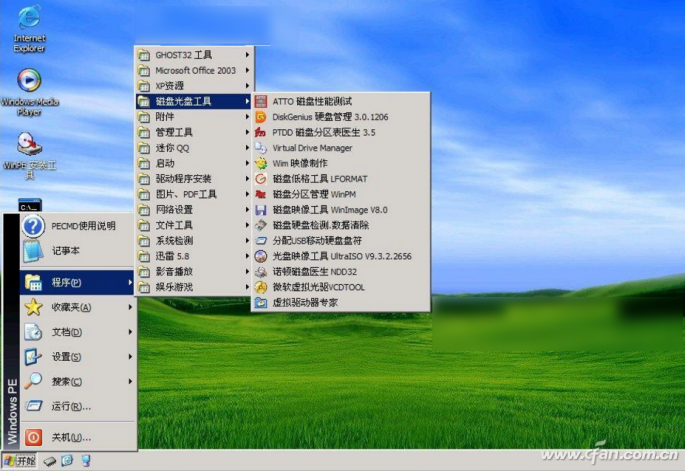This screenshot has width=685, height=471.
Task: Open 驱动程序安装 menu entry
Action: (194, 179)
